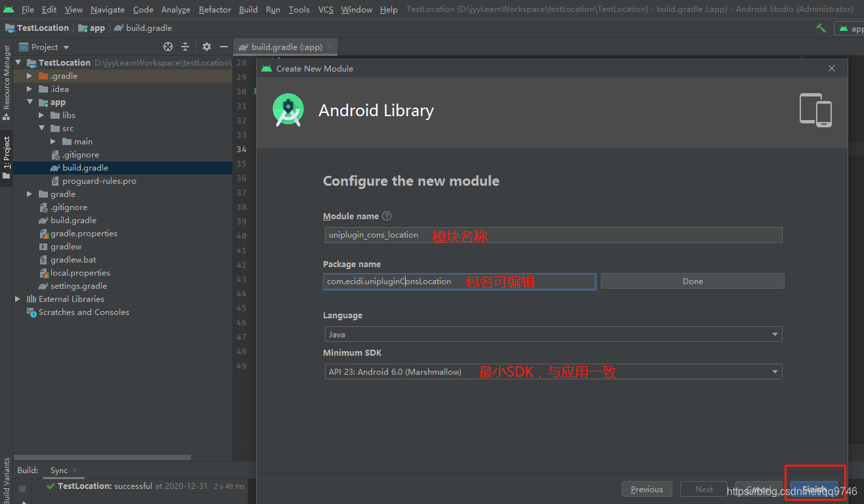
Task: Expand the gradle folder
Action: point(30,194)
